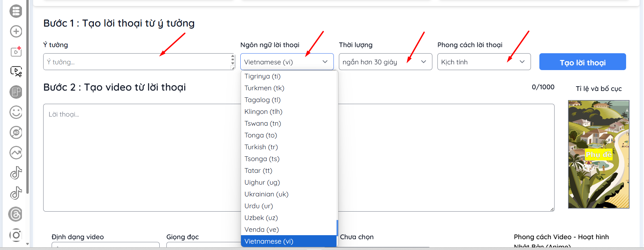Click the Instagram icon in sidebar
The width and height of the screenshot is (644, 250).
[16, 235]
